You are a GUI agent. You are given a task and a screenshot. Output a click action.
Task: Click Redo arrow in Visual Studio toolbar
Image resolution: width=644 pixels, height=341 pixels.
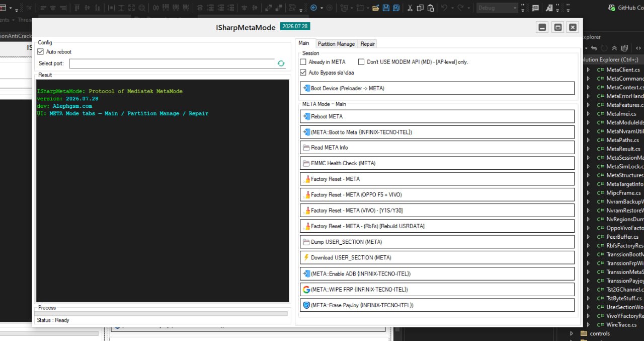coord(460,8)
